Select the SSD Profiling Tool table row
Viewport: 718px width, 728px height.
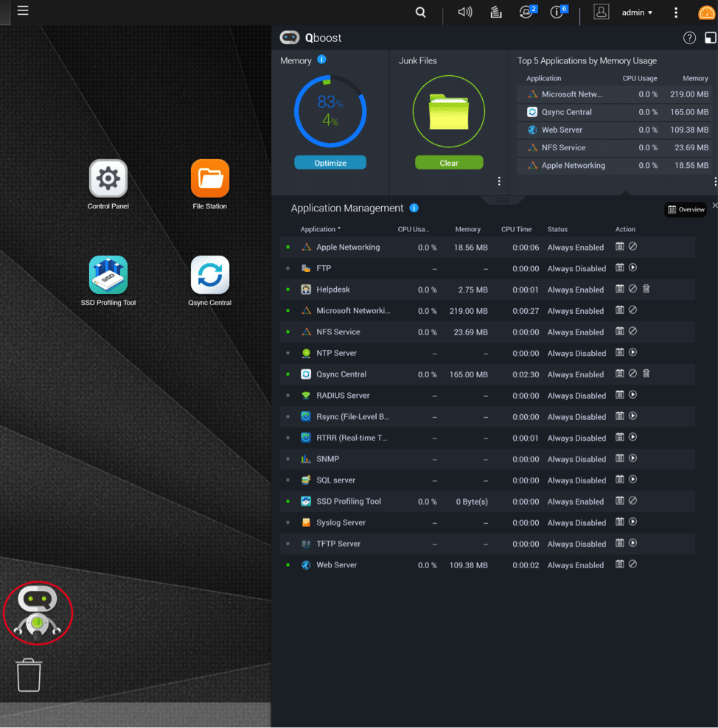coord(487,502)
